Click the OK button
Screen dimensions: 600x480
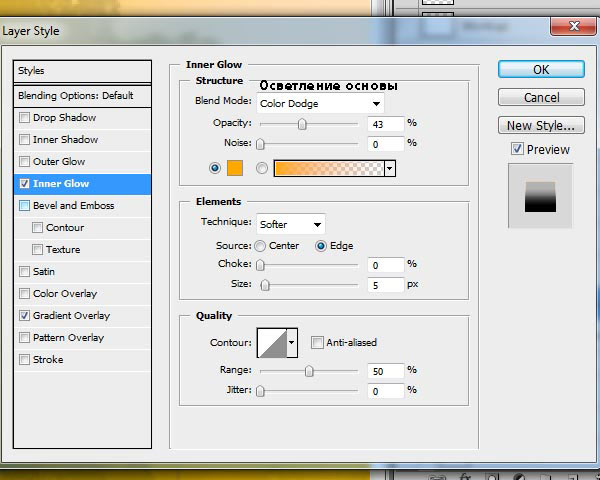541,70
